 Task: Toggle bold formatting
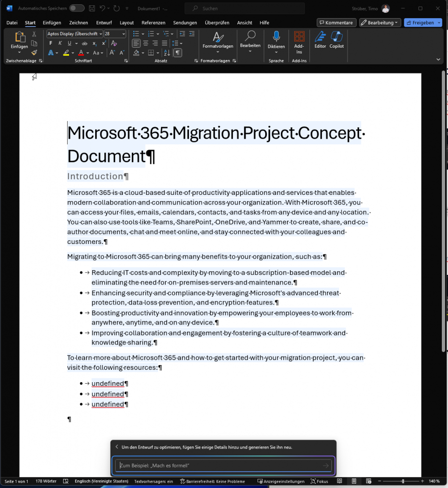coord(51,43)
